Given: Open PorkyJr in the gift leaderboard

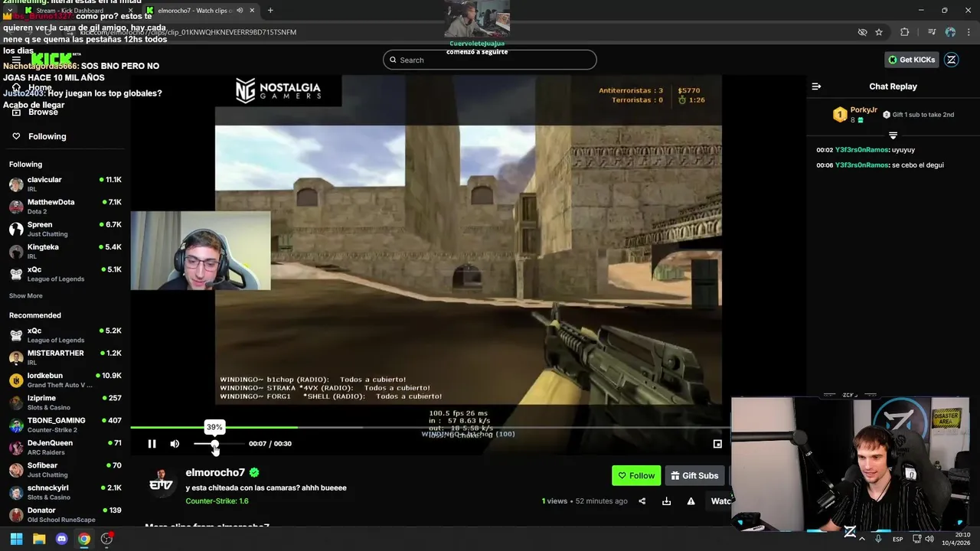Looking at the screenshot, I should point(864,110).
